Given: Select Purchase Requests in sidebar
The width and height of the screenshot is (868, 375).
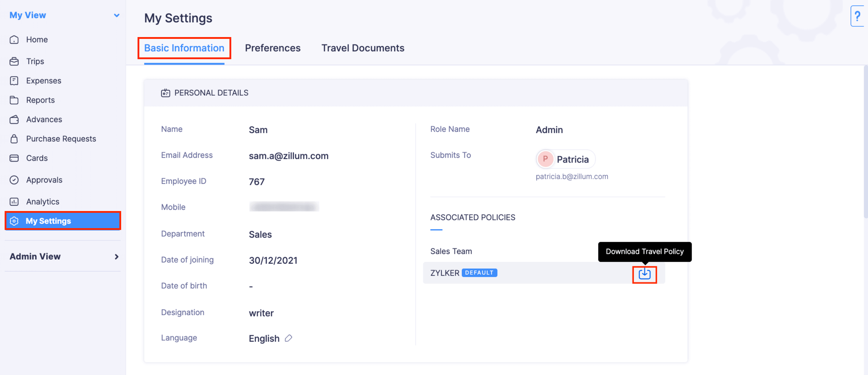Looking at the screenshot, I should (x=61, y=139).
